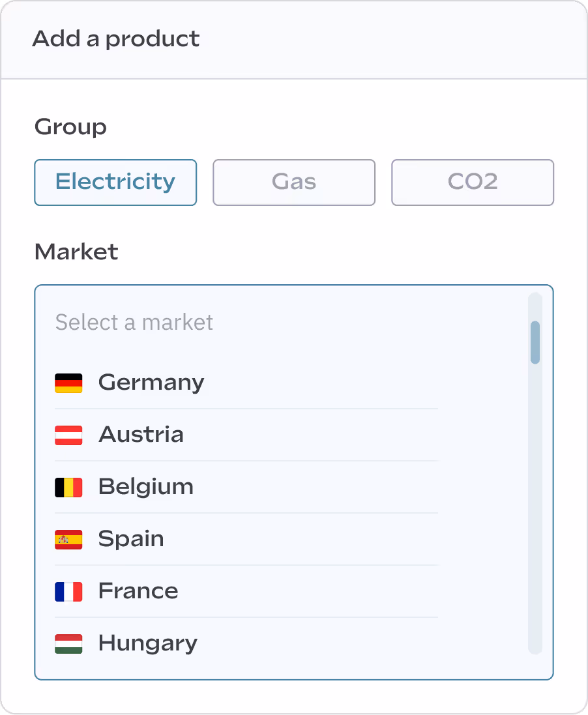The image size is (588, 715).
Task: Click the Hungary flag icon
Action: pyautogui.click(x=68, y=643)
